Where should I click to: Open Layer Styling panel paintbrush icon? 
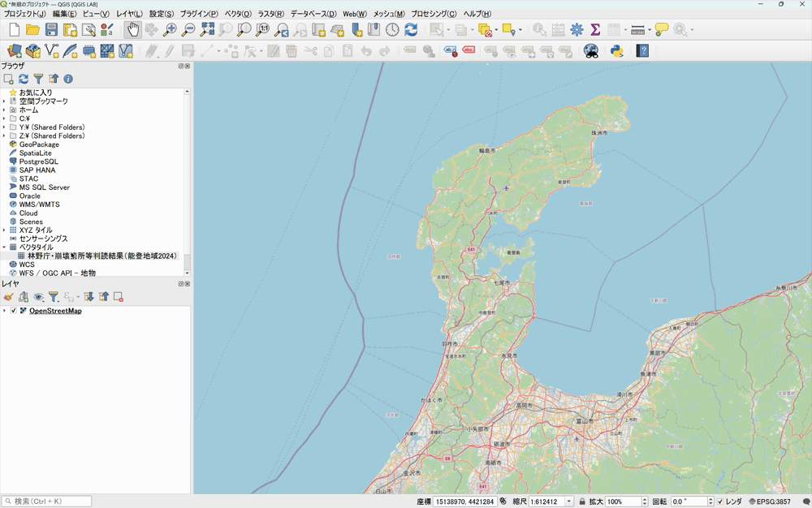coord(8,297)
